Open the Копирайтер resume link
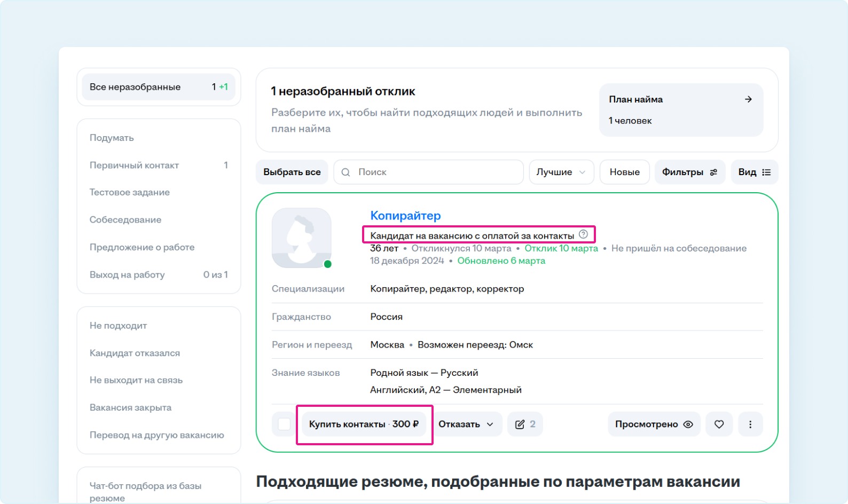This screenshot has width=848, height=504. [x=405, y=216]
